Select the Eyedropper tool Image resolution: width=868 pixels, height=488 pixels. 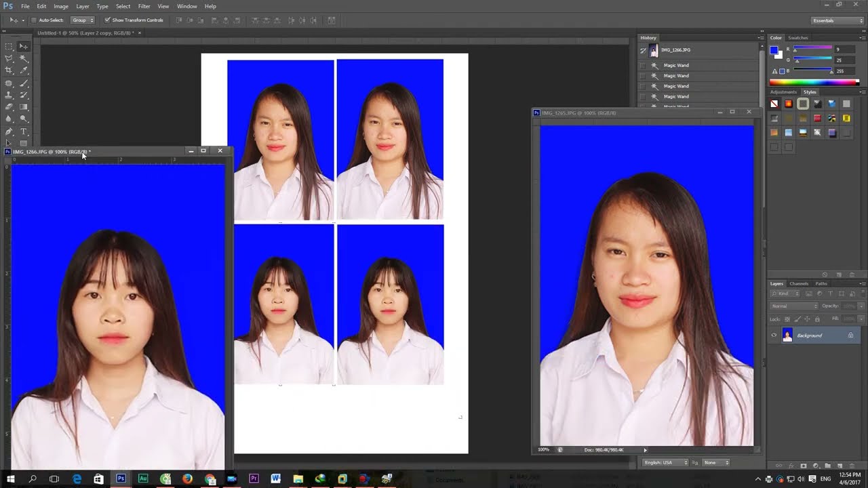coord(23,70)
